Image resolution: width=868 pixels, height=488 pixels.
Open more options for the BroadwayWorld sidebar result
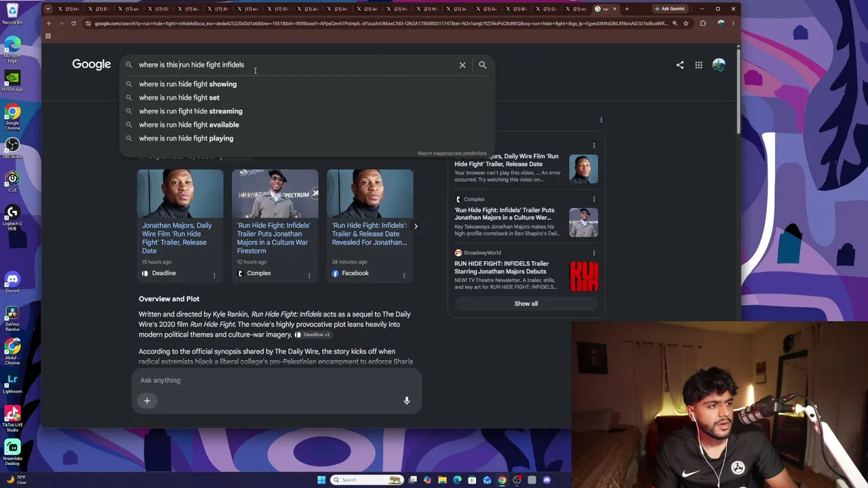point(594,253)
